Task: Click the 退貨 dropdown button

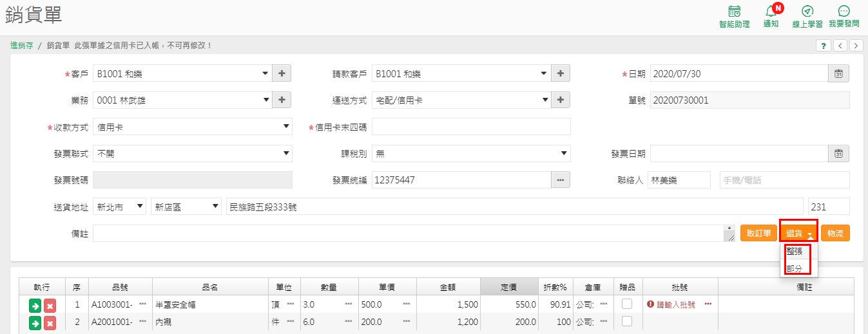Action: pyautogui.click(x=799, y=233)
